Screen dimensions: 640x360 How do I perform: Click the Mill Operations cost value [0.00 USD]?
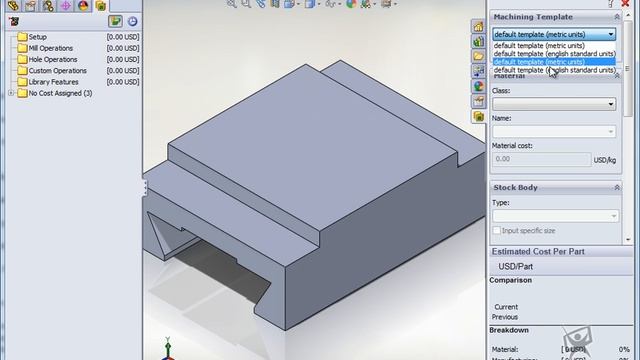pyautogui.click(x=123, y=48)
